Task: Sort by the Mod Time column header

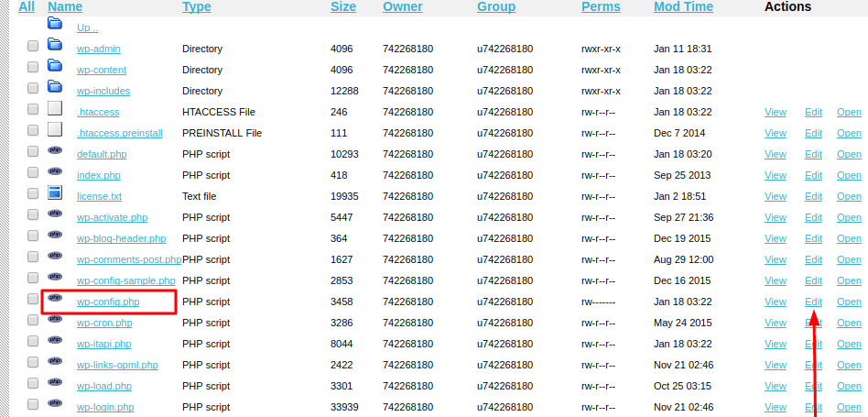Action: click(683, 7)
